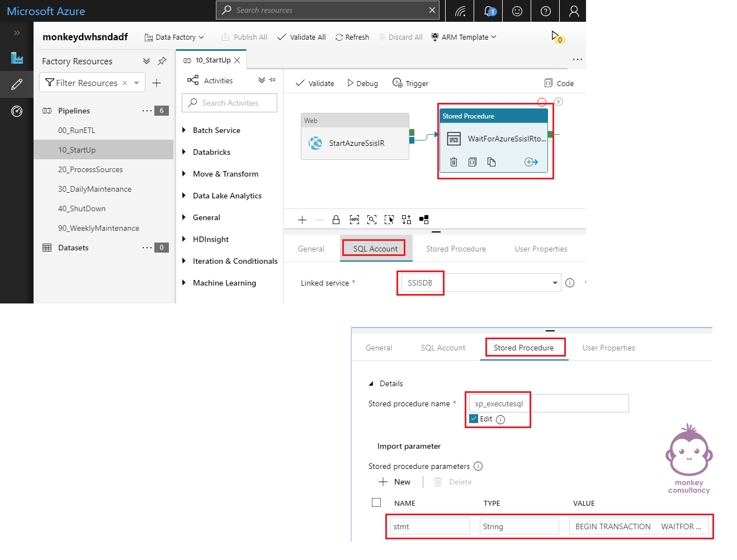Open the Monitor gauge icon in sidebar
The width and height of the screenshot is (737, 560).
tap(17, 111)
